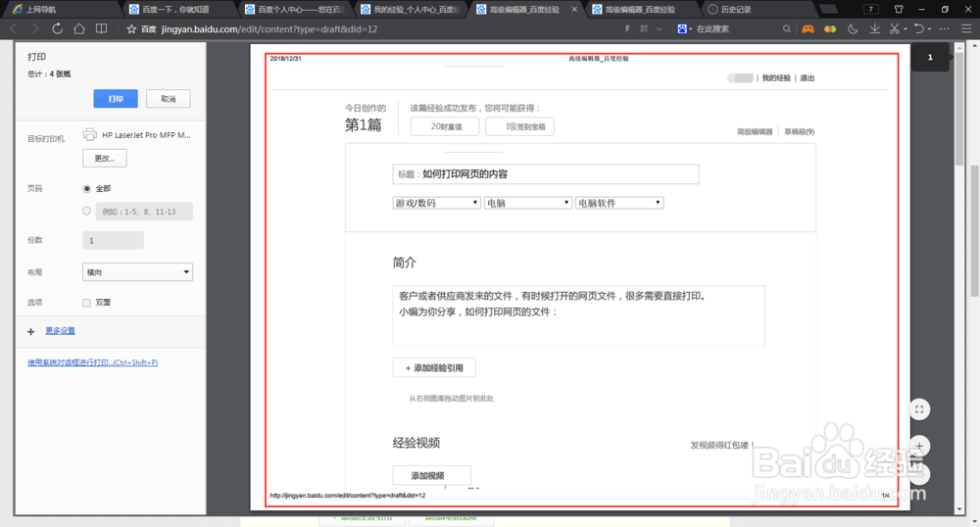Open the 电脑 subcategory dropdown in preview
The height and width of the screenshot is (527, 980).
(x=528, y=203)
